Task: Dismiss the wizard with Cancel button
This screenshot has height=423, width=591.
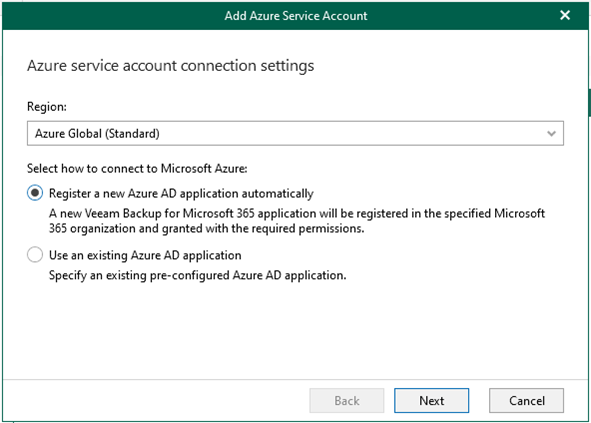Action: point(527,400)
